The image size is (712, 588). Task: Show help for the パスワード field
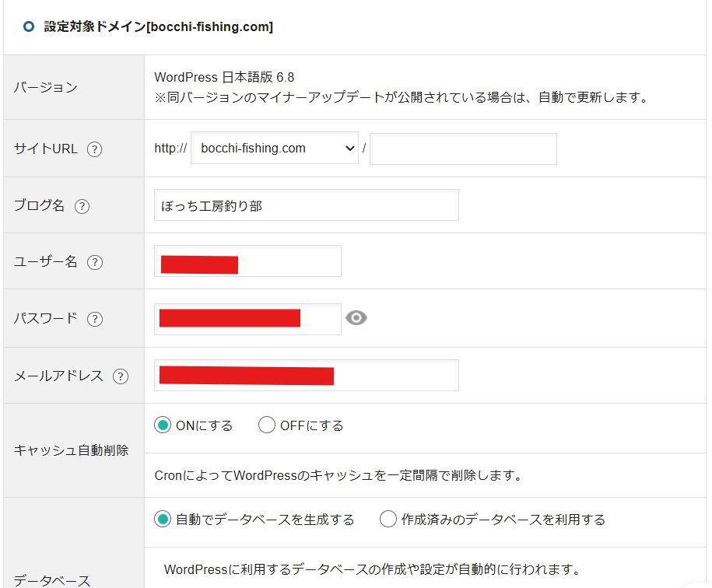pyautogui.click(x=95, y=319)
